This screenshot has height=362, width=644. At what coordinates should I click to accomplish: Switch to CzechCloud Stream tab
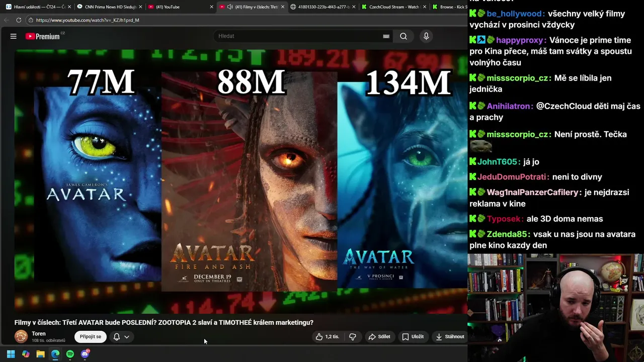point(394,7)
